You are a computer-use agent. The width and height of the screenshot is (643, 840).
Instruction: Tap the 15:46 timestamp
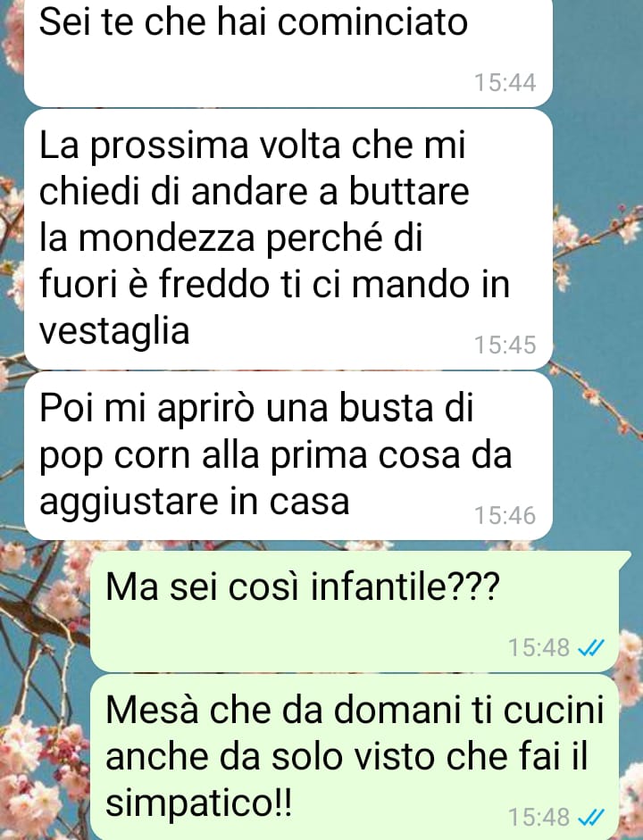[x=505, y=515]
